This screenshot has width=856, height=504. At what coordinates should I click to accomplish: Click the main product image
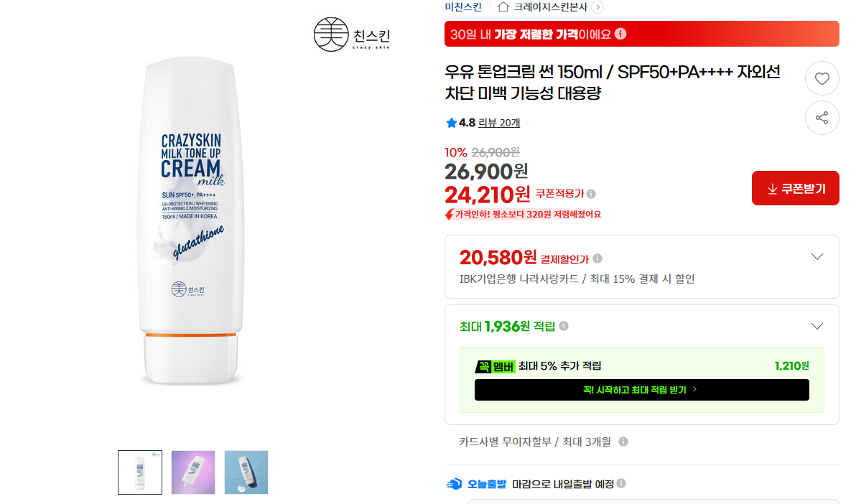click(191, 221)
